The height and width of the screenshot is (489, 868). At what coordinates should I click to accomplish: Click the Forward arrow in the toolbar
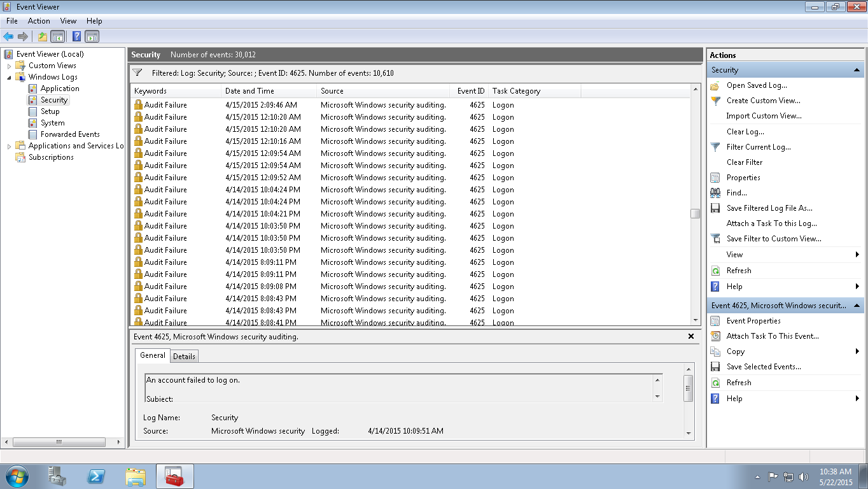23,37
